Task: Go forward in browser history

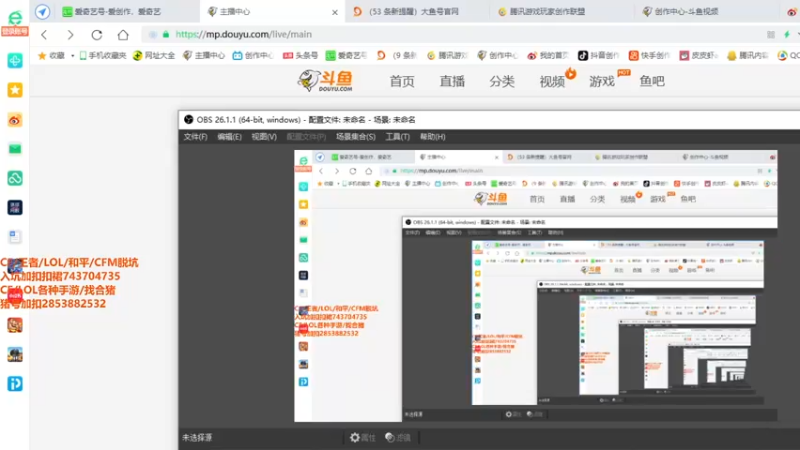Action: pyautogui.click(x=70, y=35)
